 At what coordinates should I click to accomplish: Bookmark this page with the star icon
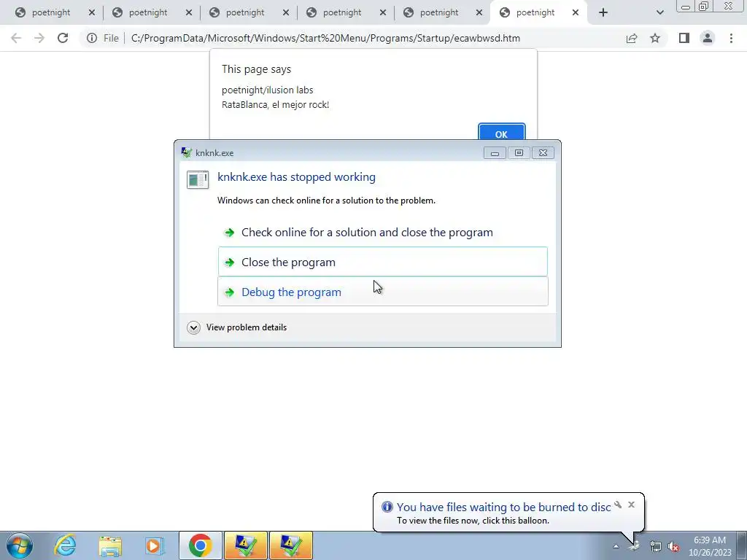coord(655,38)
